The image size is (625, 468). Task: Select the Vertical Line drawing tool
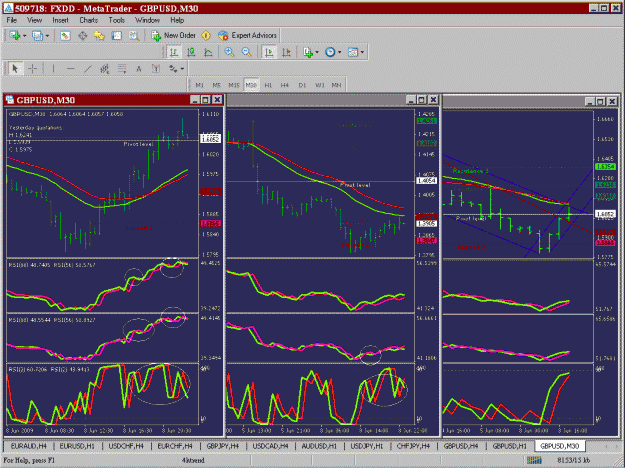click(x=53, y=69)
